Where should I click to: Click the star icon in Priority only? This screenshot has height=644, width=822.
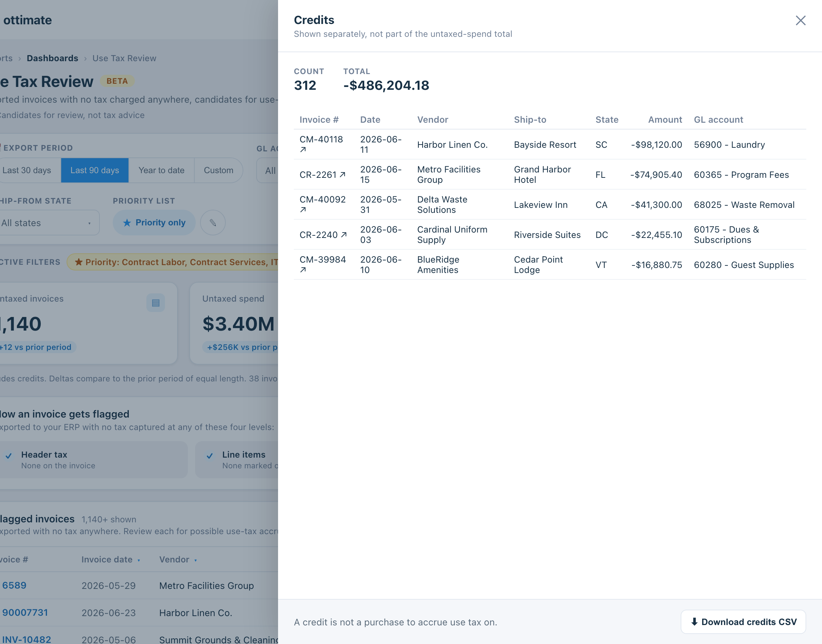(127, 223)
